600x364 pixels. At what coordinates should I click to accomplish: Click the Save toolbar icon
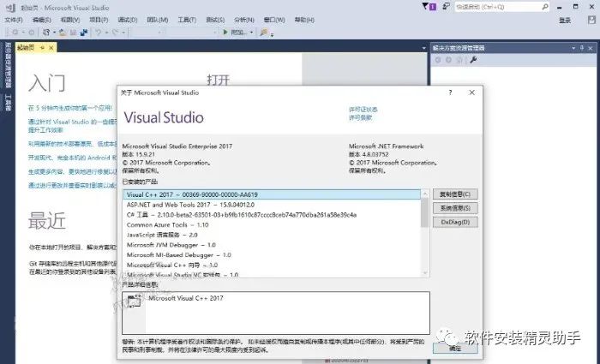(73, 33)
